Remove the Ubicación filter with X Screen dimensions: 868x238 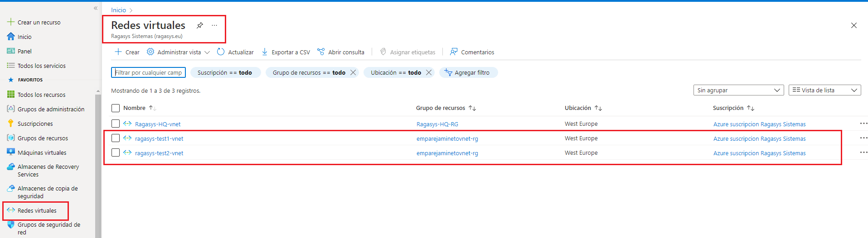click(429, 72)
